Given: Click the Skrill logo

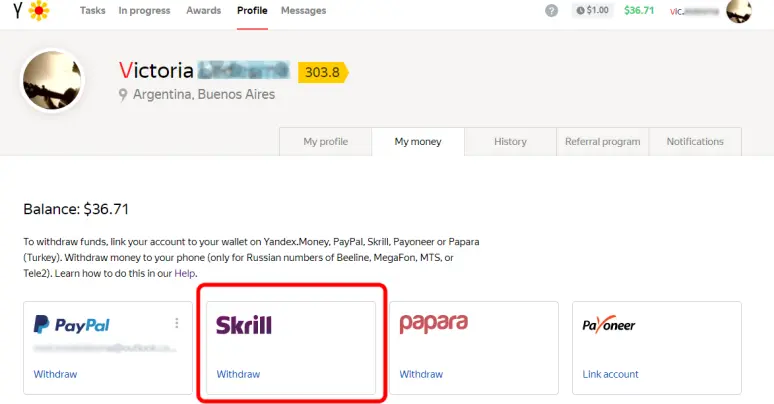Looking at the screenshot, I should tap(244, 325).
